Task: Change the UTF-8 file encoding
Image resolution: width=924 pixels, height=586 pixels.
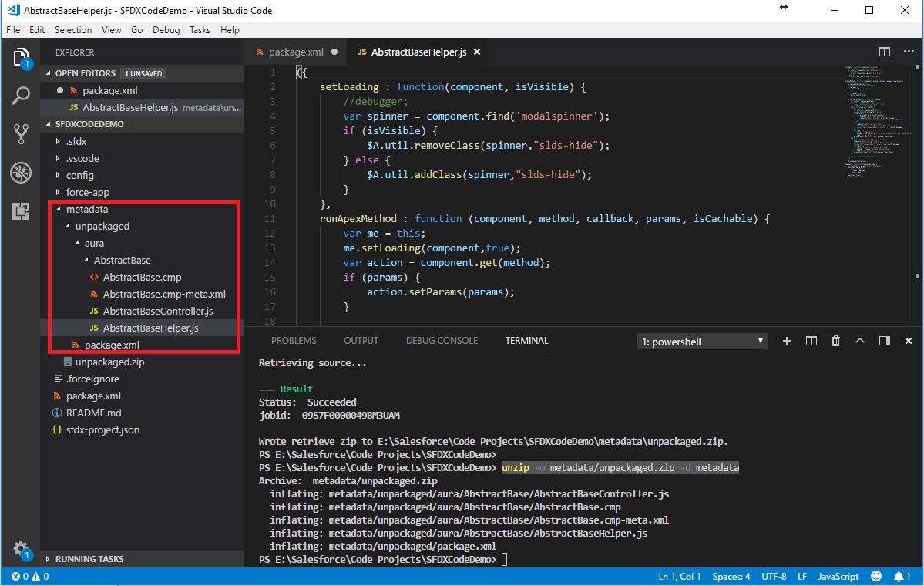Action: [x=774, y=577]
